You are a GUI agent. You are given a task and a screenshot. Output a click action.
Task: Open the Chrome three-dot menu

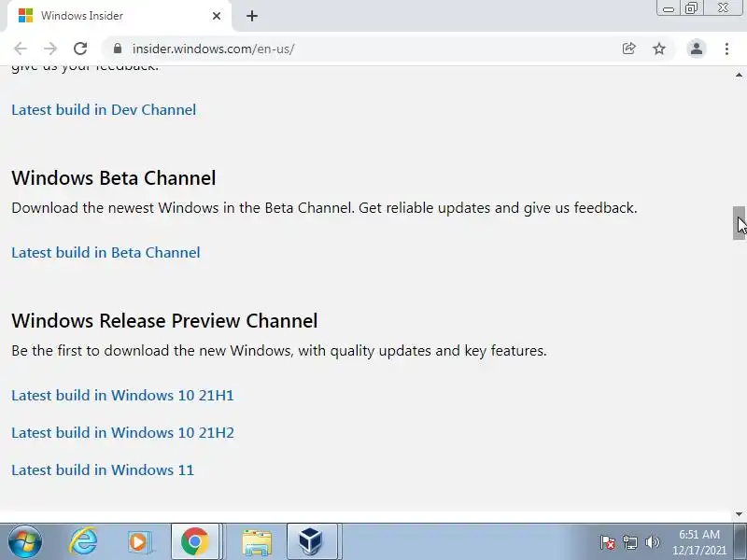[x=726, y=49]
